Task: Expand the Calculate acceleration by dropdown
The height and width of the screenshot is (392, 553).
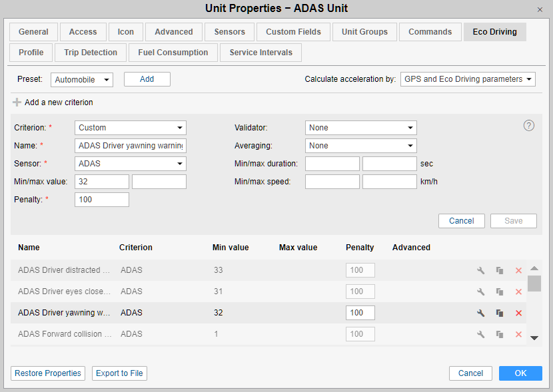Action: click(468, 79)
